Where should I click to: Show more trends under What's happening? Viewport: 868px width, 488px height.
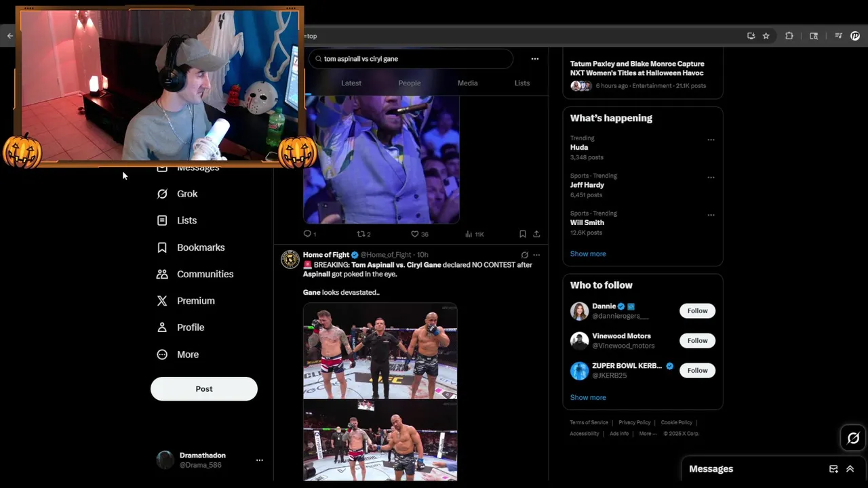(588, 253)
